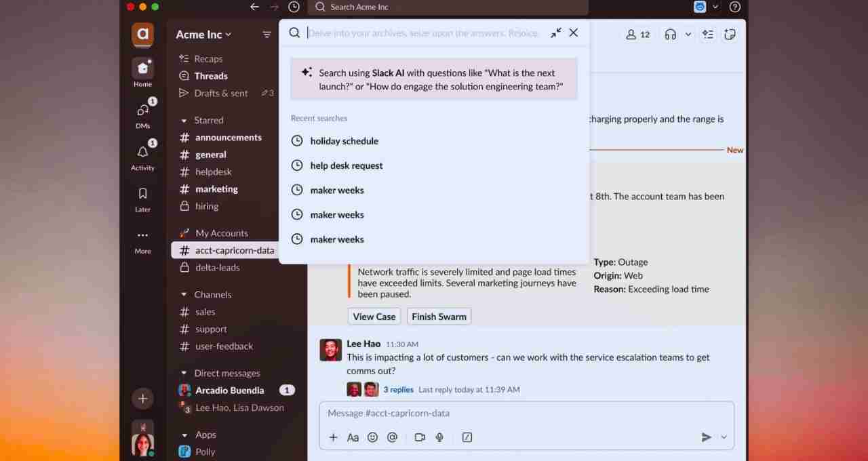868x461 pixels.
Task: Open the title bar status dropdown arrow
Action: pos(715,7)
